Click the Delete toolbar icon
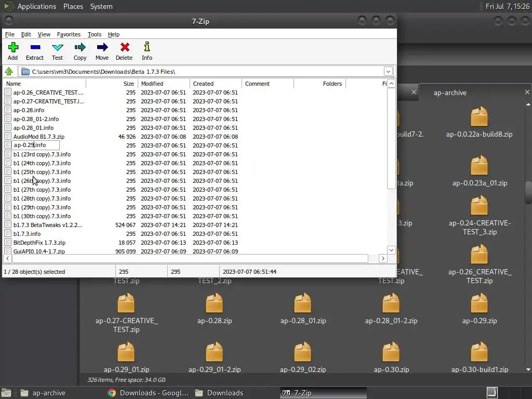This screenshot has width=532, height=399. (125, 47)
